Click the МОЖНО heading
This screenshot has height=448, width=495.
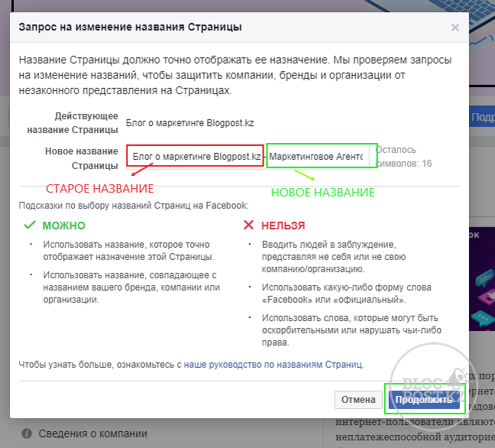tap(63, 226)
